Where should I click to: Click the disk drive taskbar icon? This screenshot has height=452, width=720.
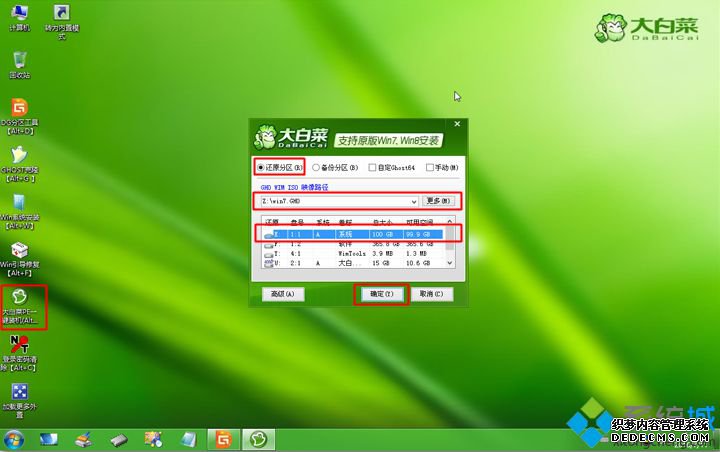click(x=119, y=441)
